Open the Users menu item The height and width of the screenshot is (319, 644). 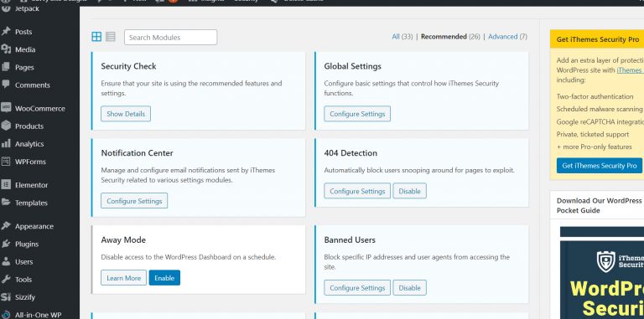coord(23,262)
